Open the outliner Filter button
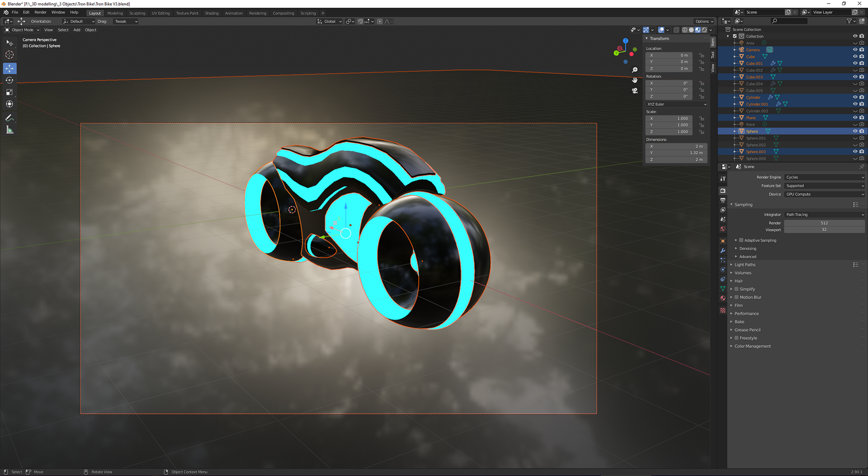This screenshot has height=476, width=868. [x=851, y=21]
